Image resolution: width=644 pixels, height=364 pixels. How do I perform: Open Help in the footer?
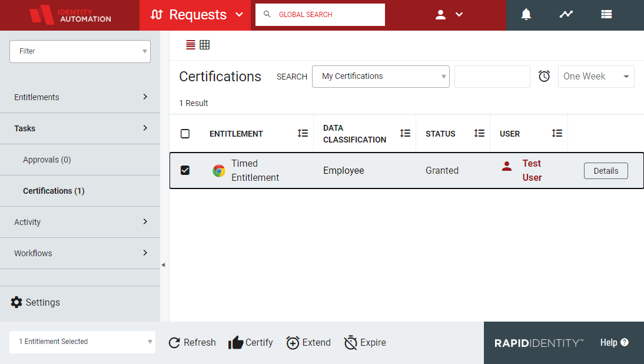click(x=615, y=343)
